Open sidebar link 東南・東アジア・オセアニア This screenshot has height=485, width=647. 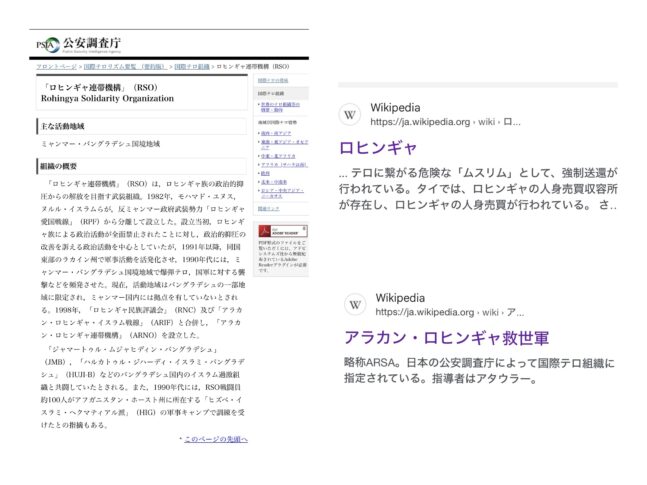pos(284,144)
